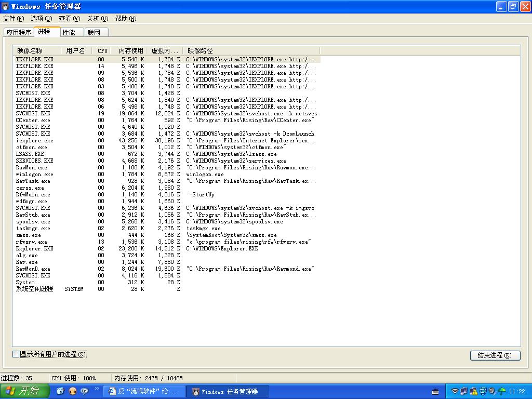Open the Rising firewall shield tray icon
The width and height of the screenshot is (532, 399).
coord(483,391)
